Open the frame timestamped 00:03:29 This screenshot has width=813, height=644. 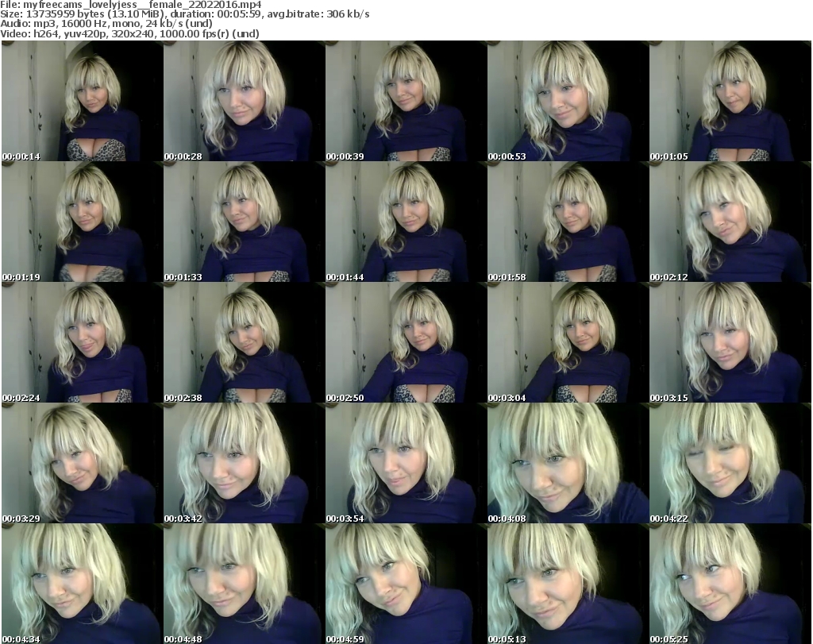click(83, 463)
